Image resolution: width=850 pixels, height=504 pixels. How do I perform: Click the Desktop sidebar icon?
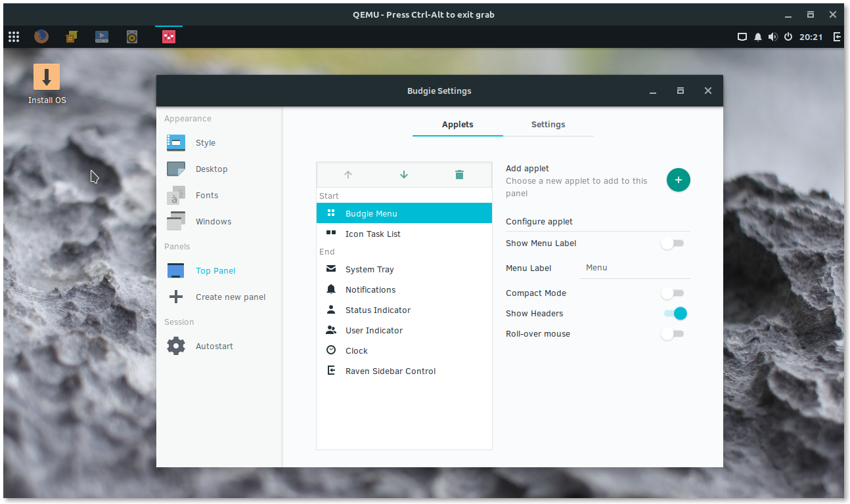[176, 169]
